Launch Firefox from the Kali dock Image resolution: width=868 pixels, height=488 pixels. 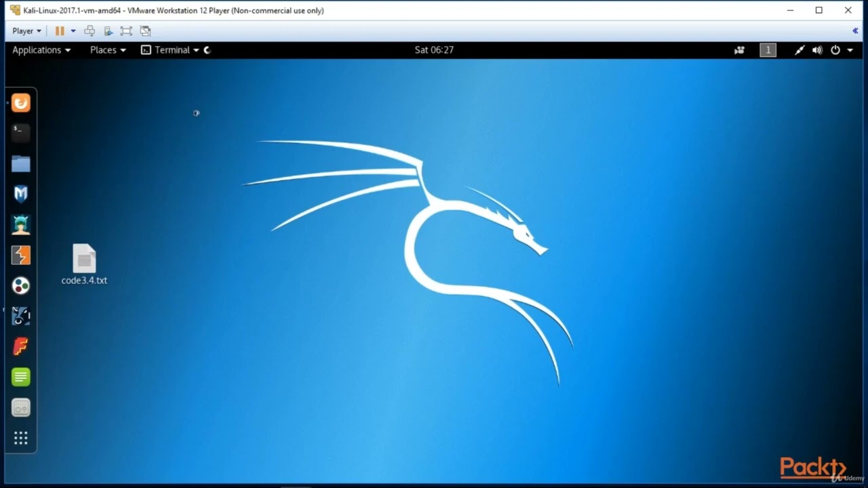tap(21, 103)
